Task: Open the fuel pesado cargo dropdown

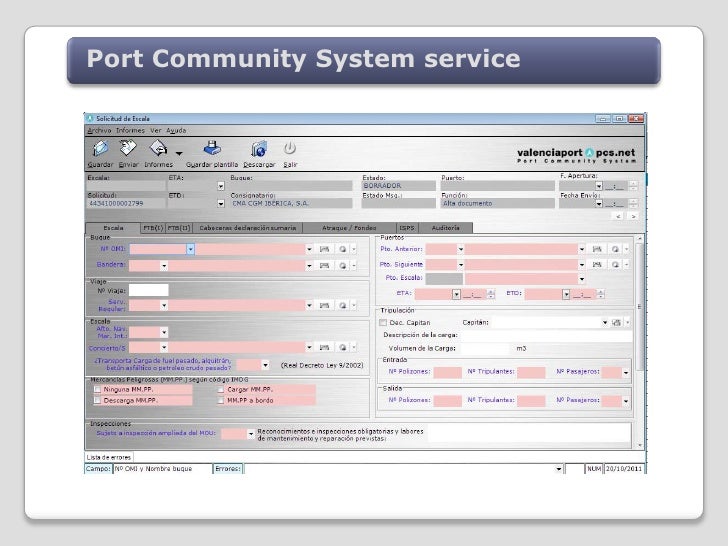Action: pyautogui.click(x=265, y=365)
